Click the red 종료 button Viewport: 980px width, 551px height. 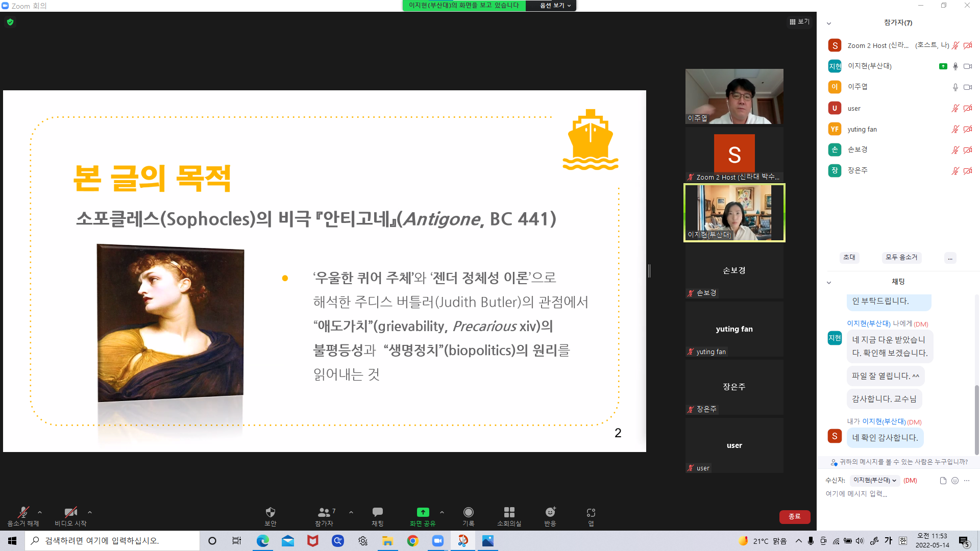[794, 517]
